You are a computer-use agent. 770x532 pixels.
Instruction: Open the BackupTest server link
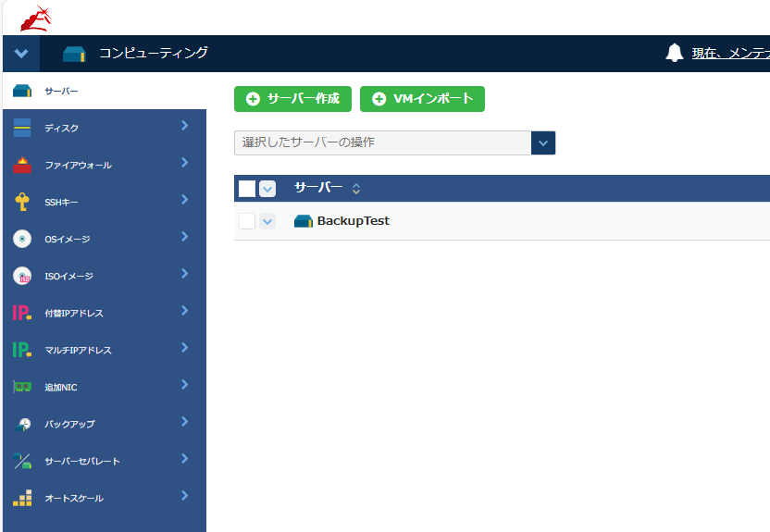[x=353, y=221]
